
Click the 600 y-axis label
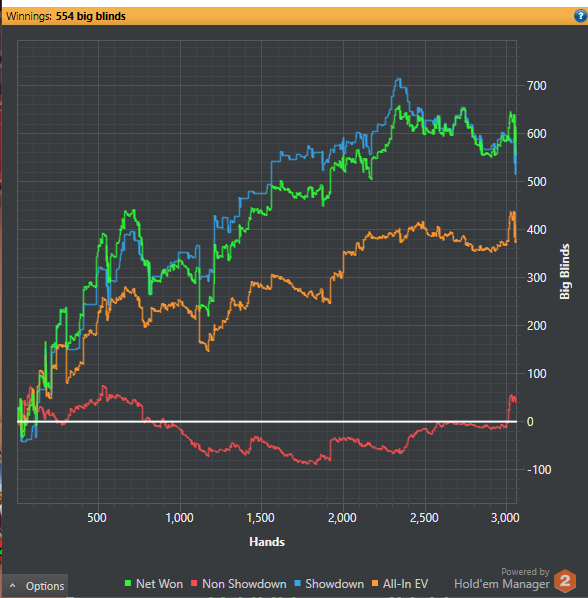pyautogui.click(x=537, y=134)
